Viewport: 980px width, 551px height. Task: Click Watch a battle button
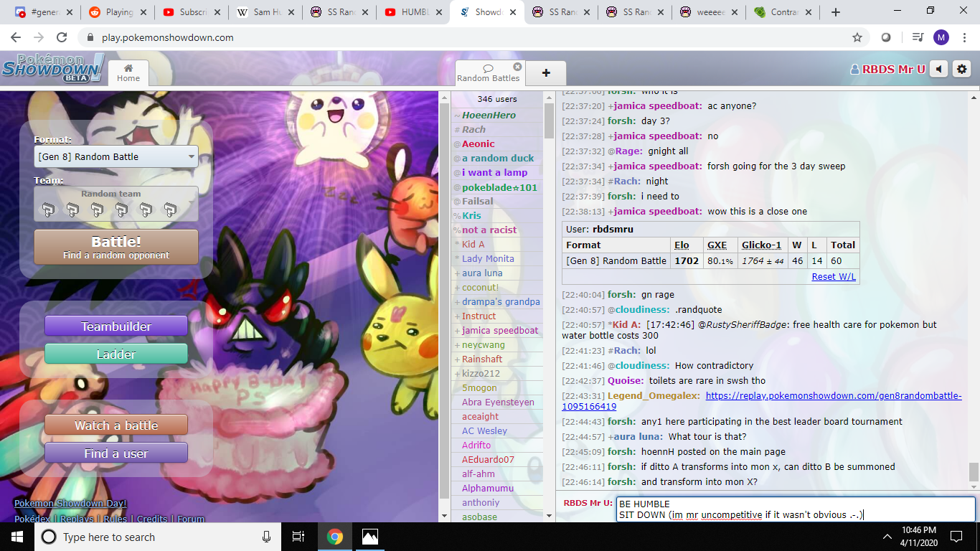pos(116,425)
